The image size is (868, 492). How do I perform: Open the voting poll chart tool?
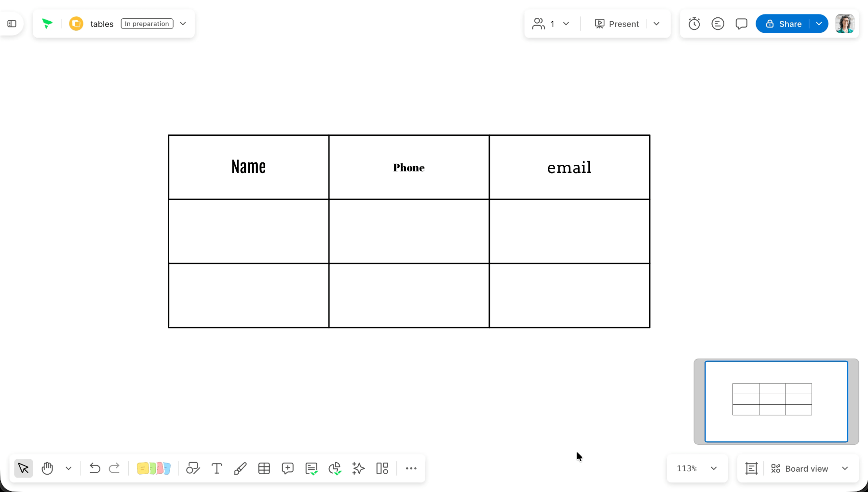pyautogui.click(x=335, y=468)
